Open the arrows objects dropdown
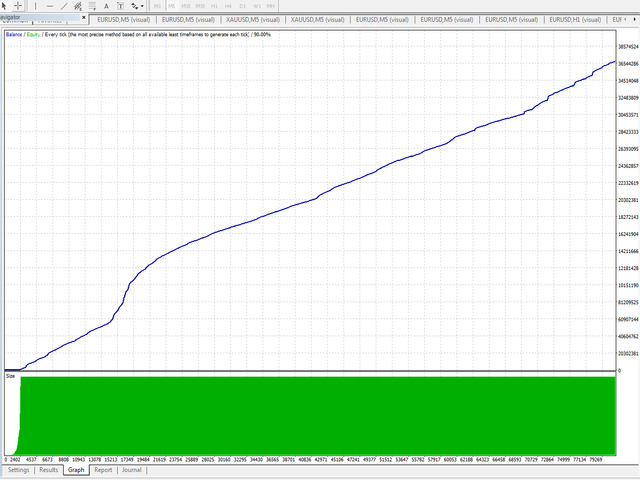 pos(137,6)
